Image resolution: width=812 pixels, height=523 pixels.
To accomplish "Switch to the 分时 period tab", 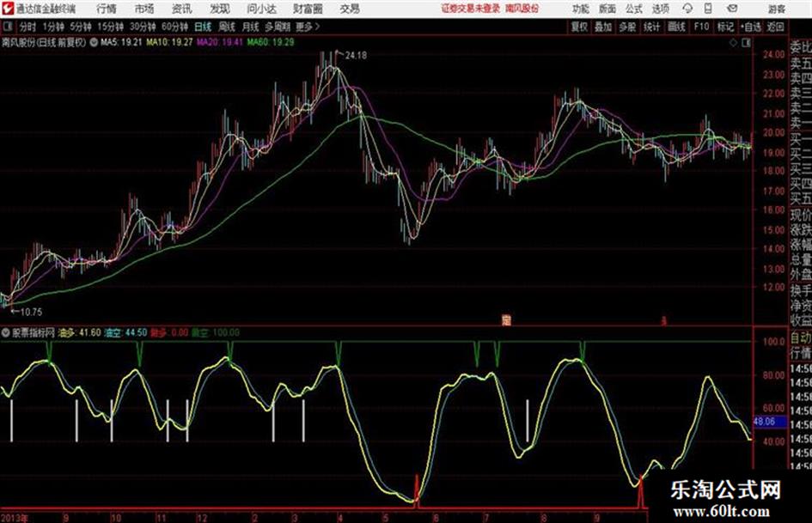I will coord(27,27).
